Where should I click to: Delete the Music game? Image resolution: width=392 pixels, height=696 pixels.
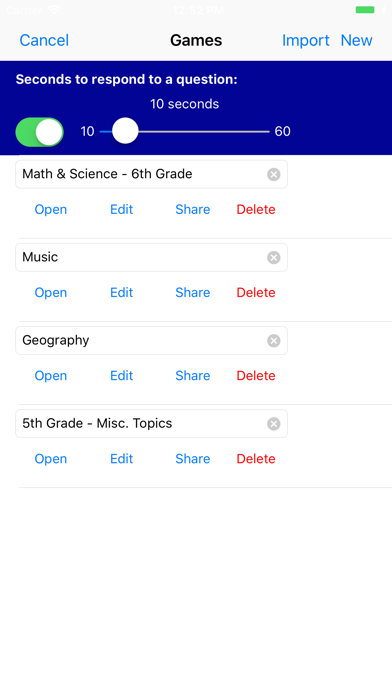[256, 293]
